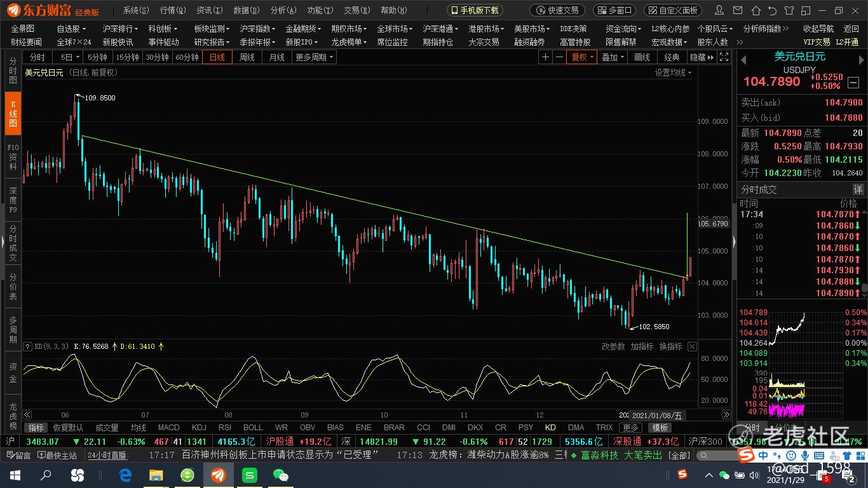The width and height of the screenshot is (868, 488).
Task: Open 快速交易 quick trade
Action: point(557,10)
